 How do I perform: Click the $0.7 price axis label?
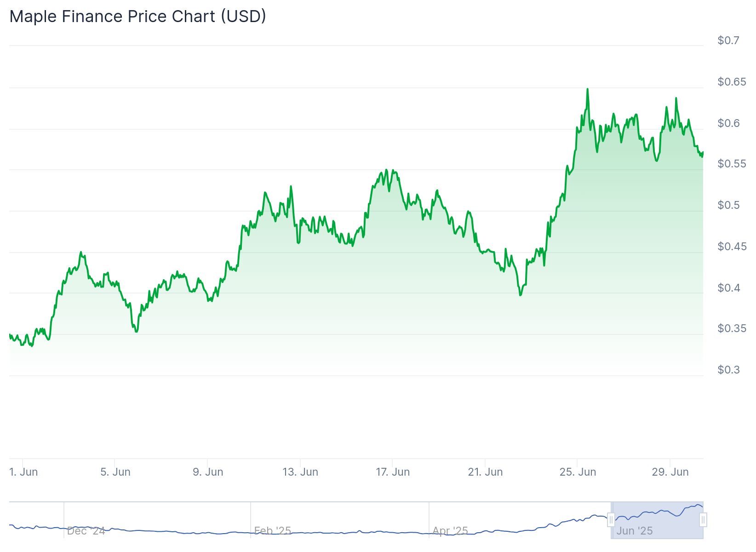pos(728,40)
